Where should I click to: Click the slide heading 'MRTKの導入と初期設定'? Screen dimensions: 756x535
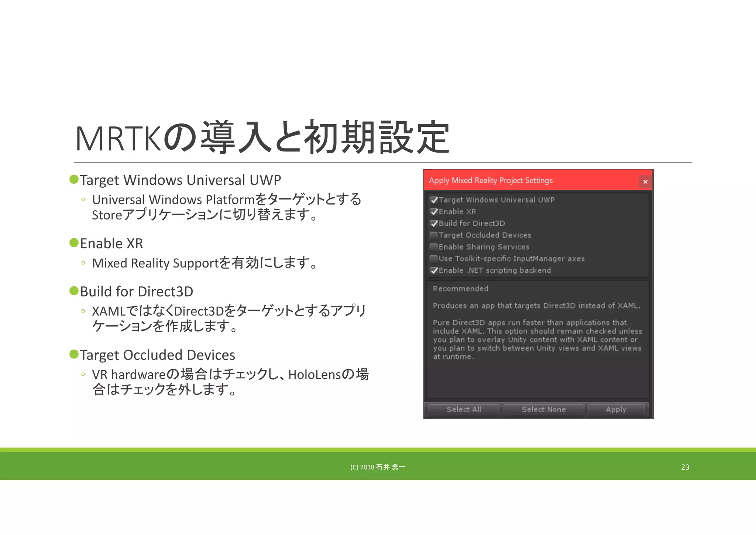[262, 138]
